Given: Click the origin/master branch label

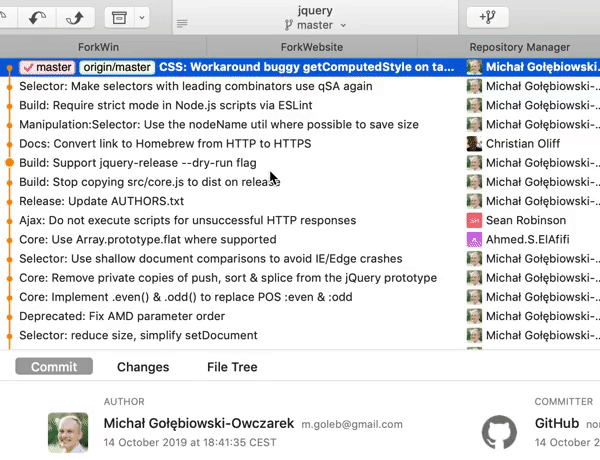Looking at the screenshot, I should coord(117,67).
